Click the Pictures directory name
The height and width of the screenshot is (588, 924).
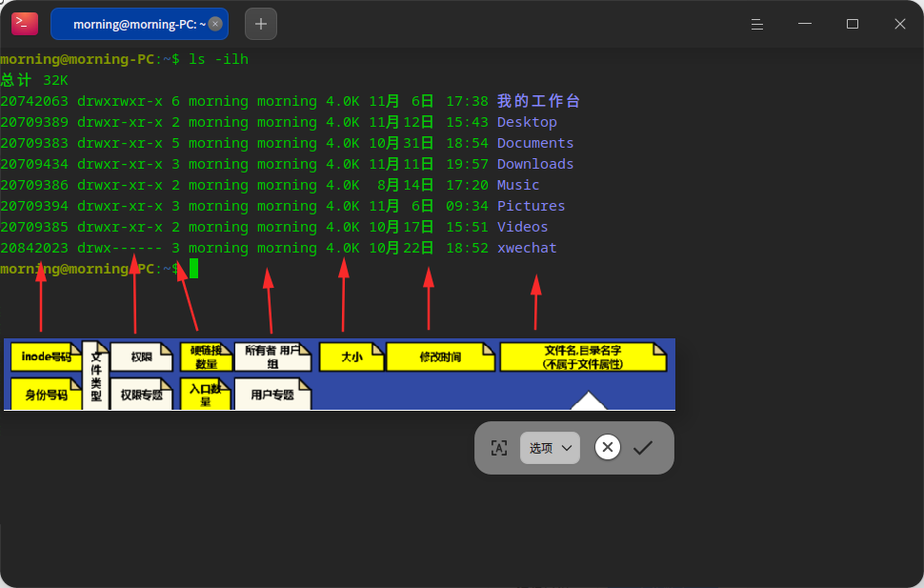(x=531, y=206)
